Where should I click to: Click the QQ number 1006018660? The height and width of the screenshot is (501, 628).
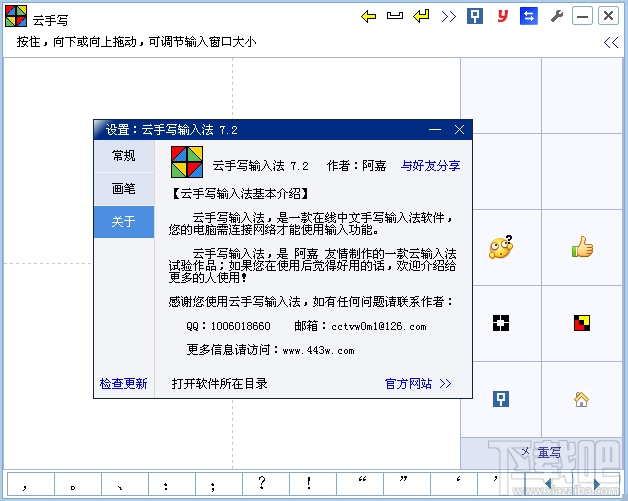(241, 326)
